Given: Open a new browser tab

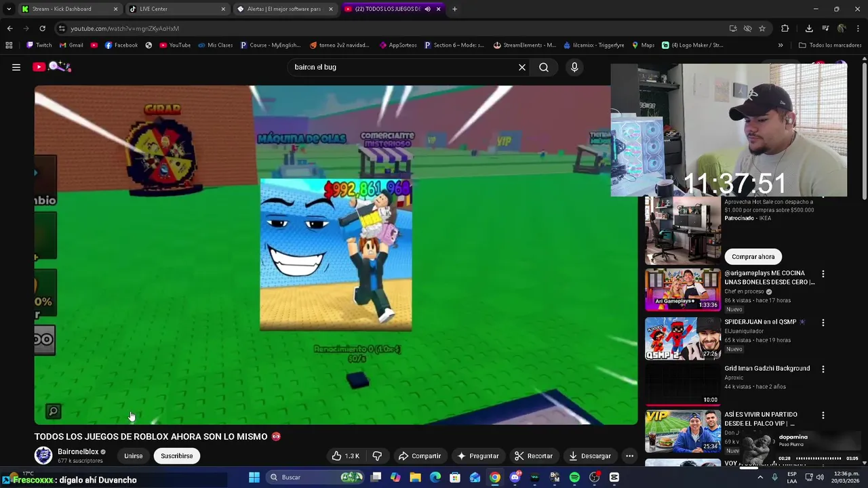Looking at the screenshot, I should tap(454, 9).
